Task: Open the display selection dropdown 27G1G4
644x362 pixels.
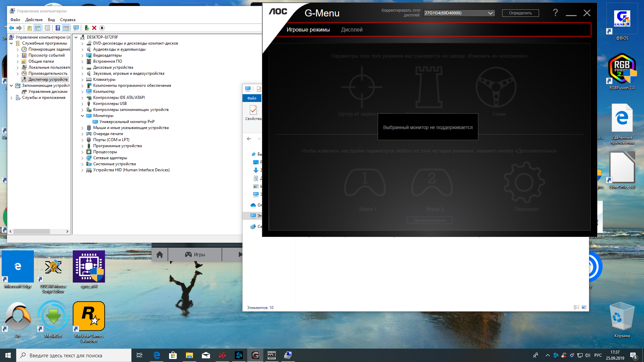Action: [459, 13]
